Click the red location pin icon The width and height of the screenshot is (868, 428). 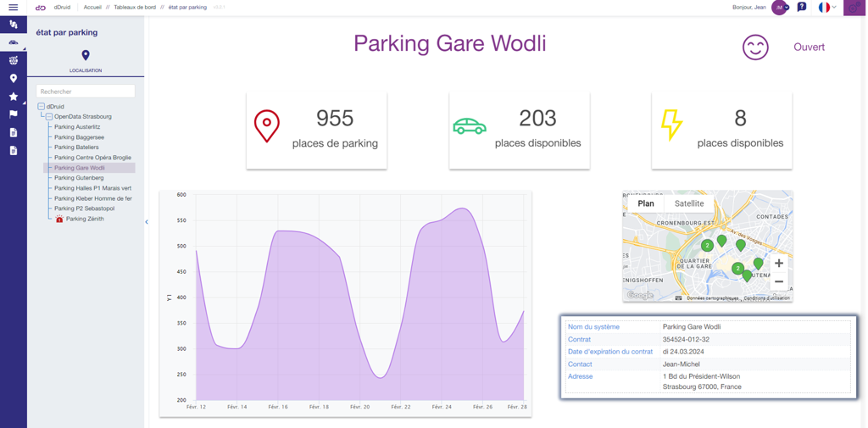click(266, 125)
